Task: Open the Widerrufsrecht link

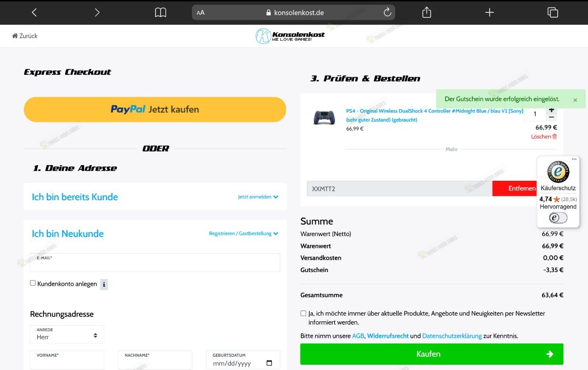Action: [388, 336]
